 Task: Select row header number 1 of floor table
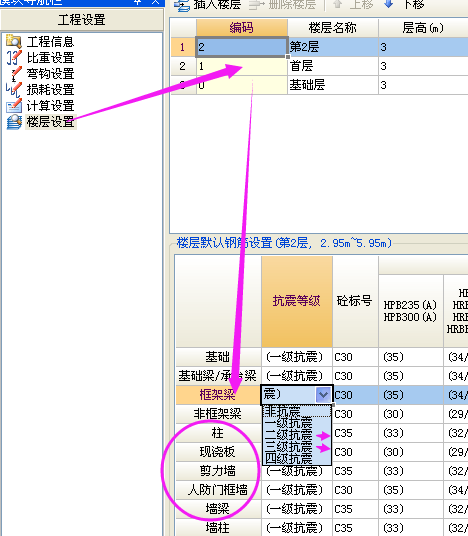coord(183,47)
